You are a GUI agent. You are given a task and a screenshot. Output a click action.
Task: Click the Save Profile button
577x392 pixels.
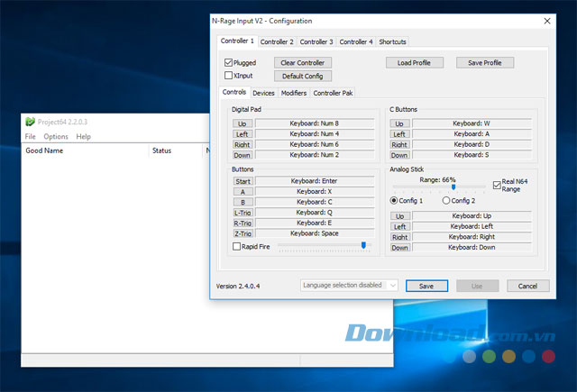click(x=485, y=62)
